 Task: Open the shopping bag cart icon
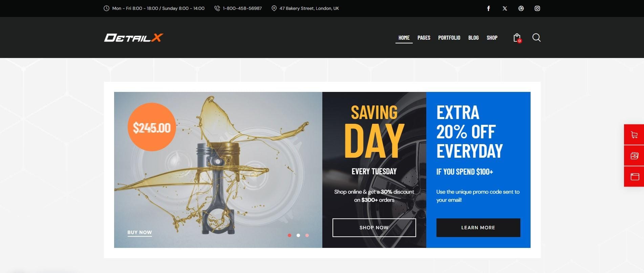(517, 38)
